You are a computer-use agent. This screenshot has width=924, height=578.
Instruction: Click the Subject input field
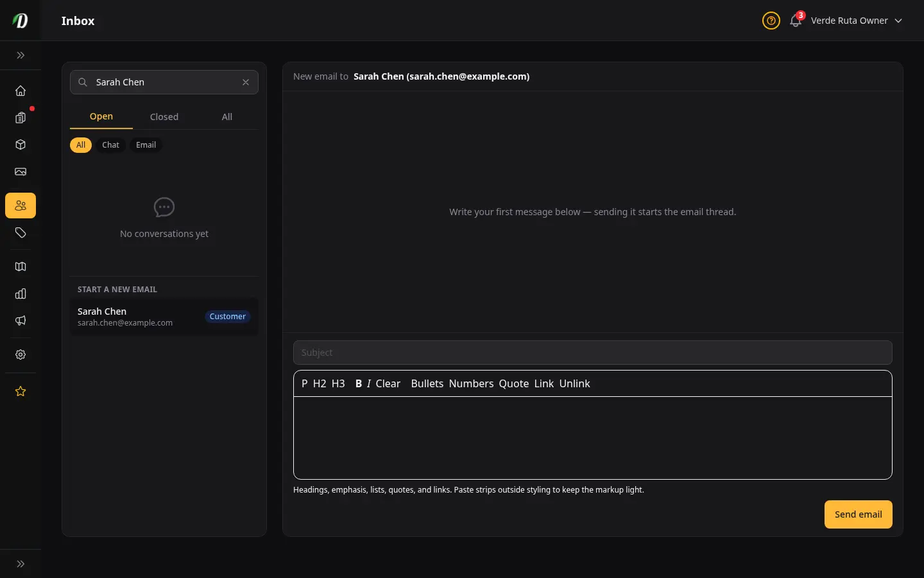593,353
